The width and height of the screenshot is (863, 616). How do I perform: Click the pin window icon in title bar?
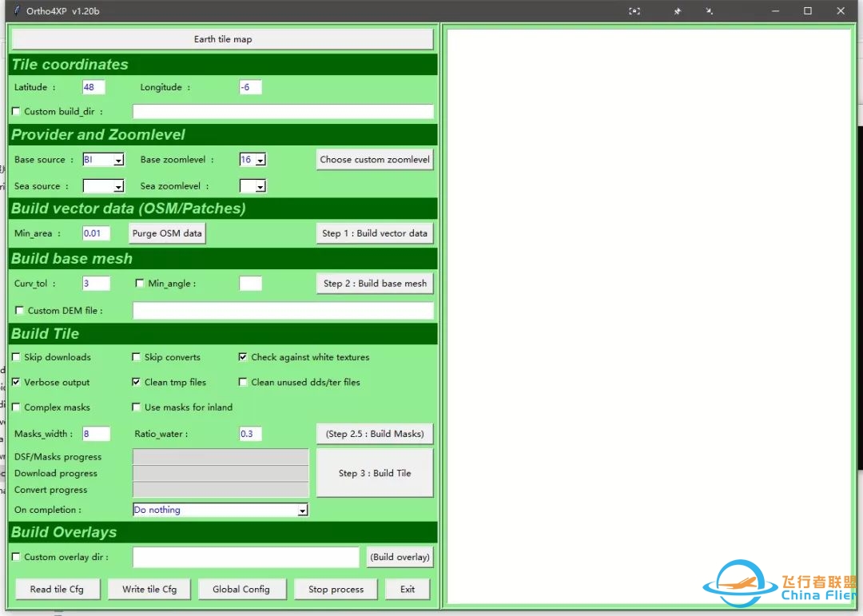click(678, 11)
